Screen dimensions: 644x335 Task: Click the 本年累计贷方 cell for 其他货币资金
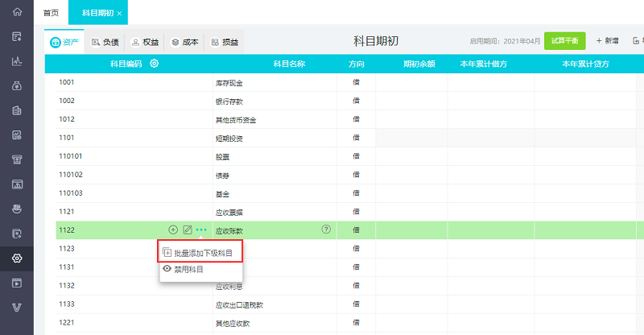pos(585,119)
